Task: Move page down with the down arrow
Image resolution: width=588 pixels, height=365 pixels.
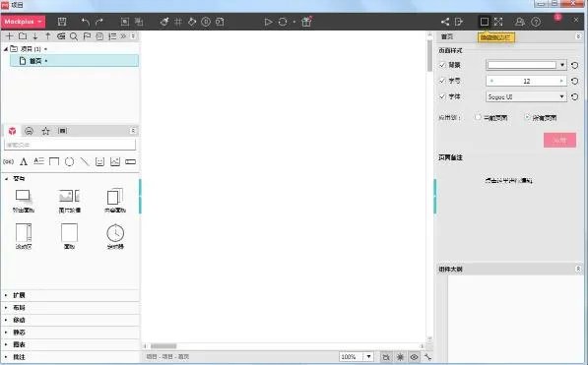Action: click(x=35, y=36)
